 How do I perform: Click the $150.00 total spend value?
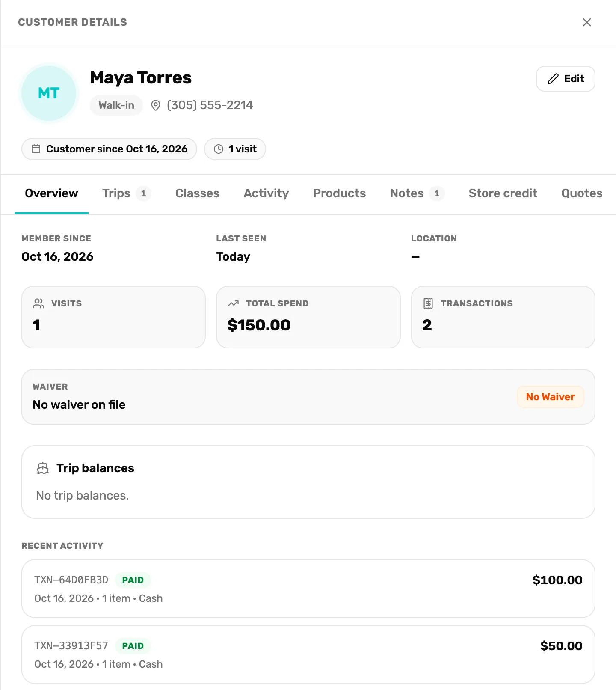259,325
